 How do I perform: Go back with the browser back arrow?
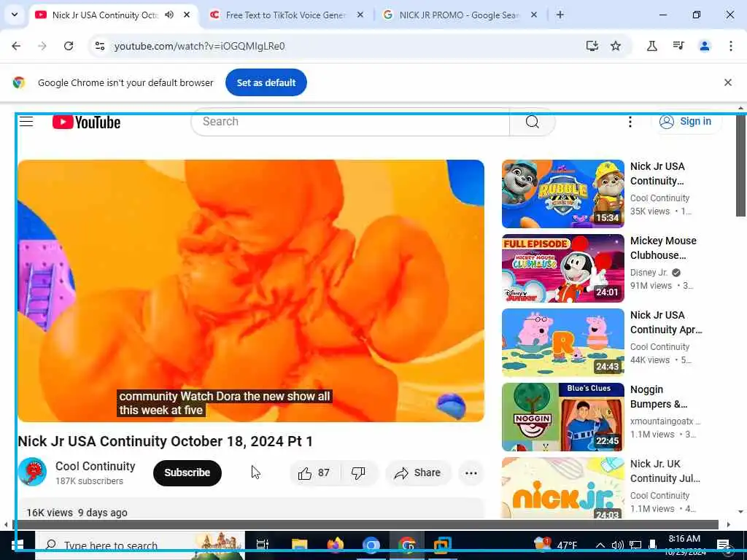pyautogui.click(x=16, y=46)
